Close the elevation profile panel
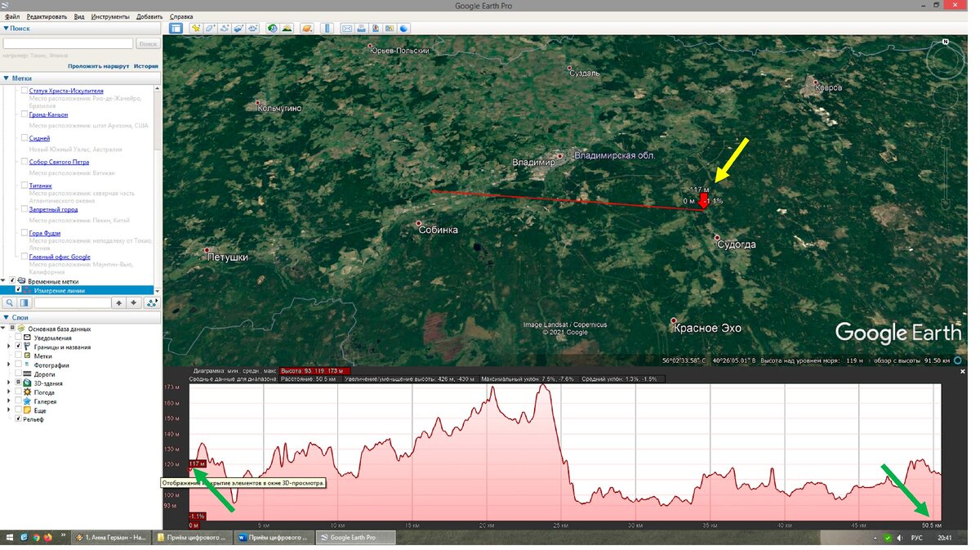The image size is (980, 550). click(961, 371)
